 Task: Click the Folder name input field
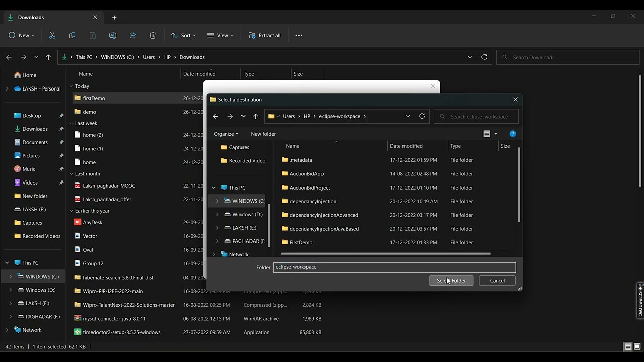pos(394,267)
